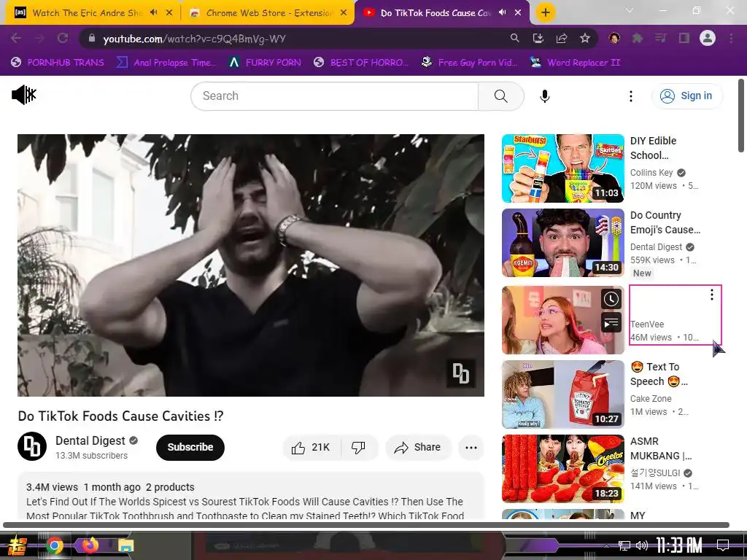
Task: Click the Share button
Action: coord(418,447)
